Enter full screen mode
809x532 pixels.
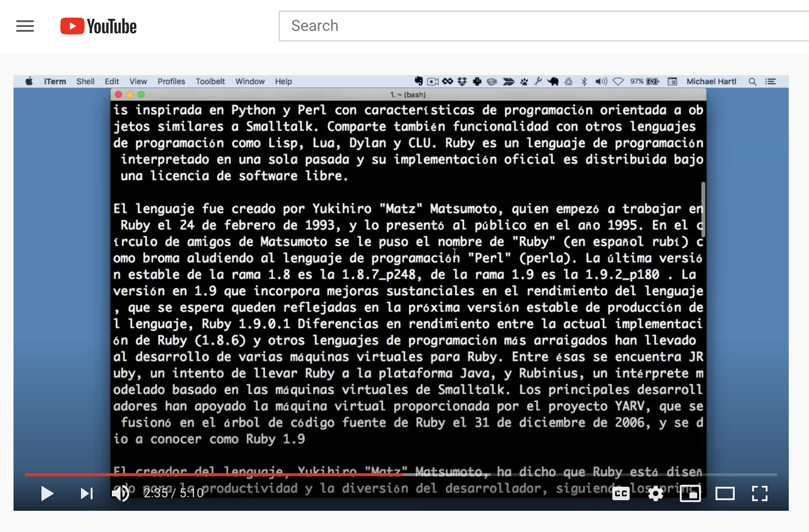759,493
